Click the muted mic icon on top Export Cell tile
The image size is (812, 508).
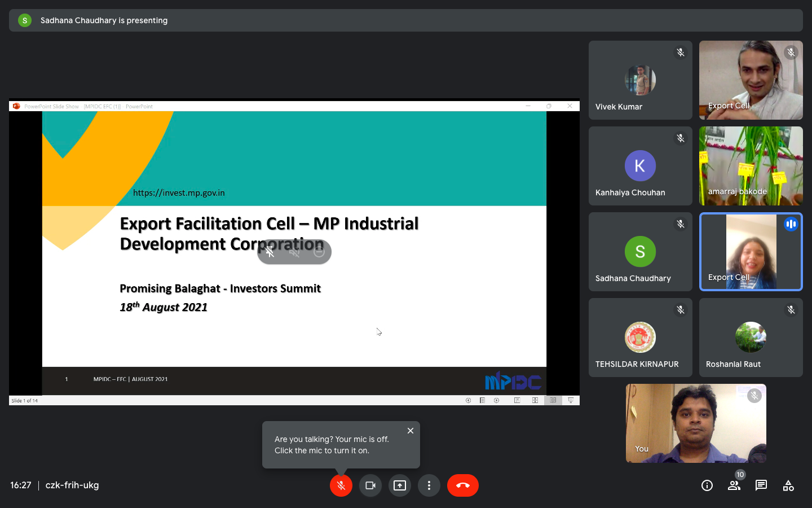pyautogui.click(x=791, y=52)
